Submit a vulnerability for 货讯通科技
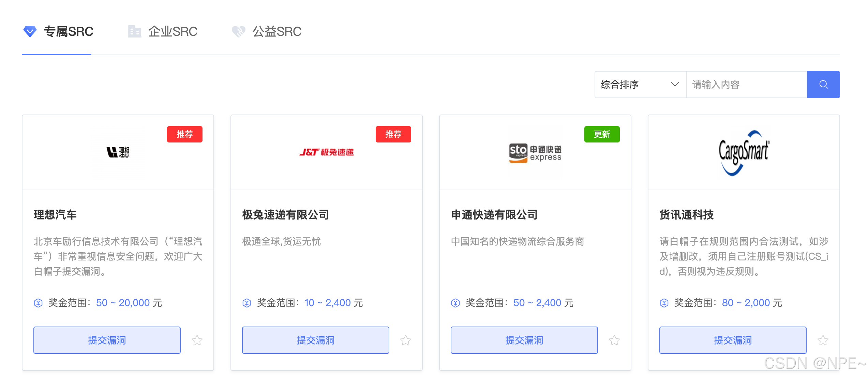Image resolution: width=868 pixels, height=377 pixels. point(733,340)
